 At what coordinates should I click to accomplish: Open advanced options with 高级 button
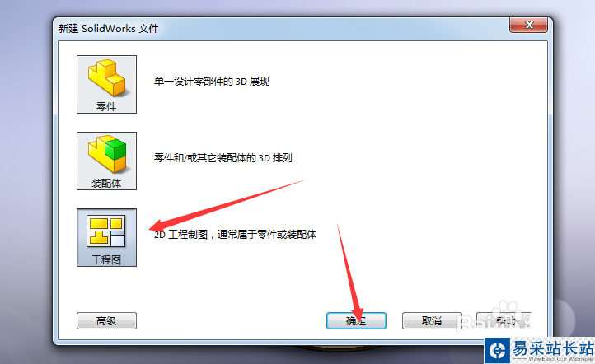pos(106,321)
